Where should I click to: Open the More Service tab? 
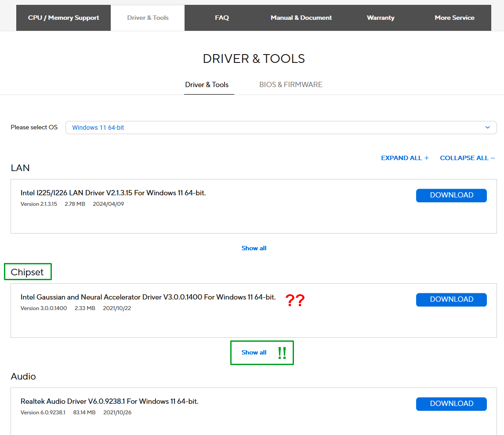pos(454,18)
